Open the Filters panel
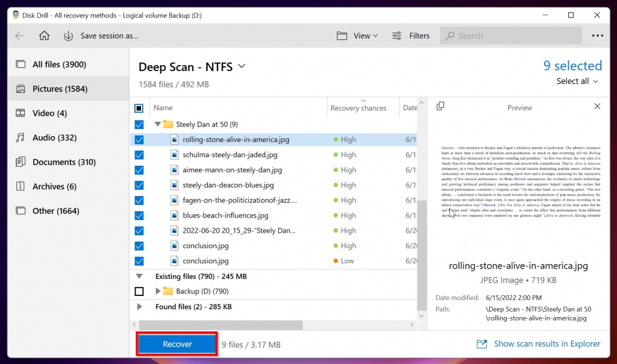The image size is (617, 364). (x=411, y=36)
